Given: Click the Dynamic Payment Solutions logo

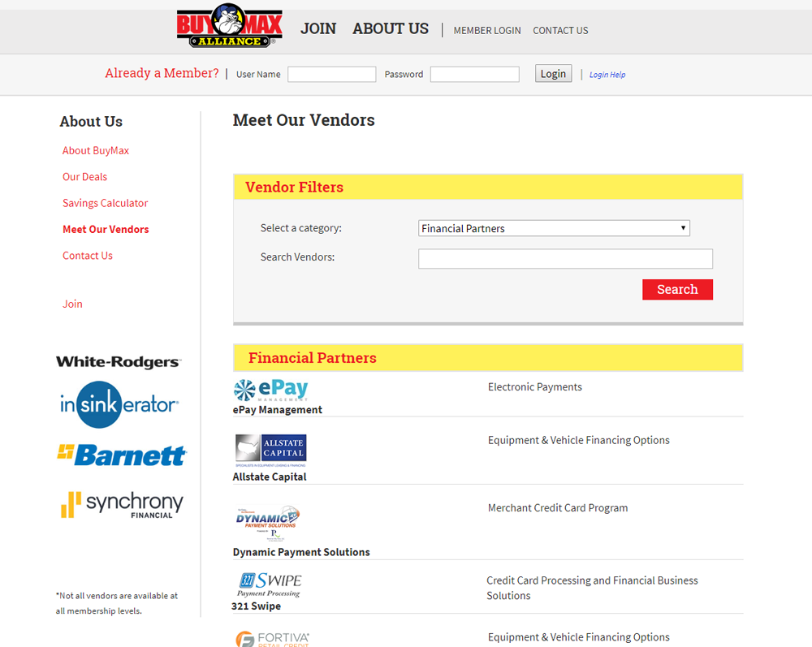Looking at the screenshot, I should click(x=268, y=523).
